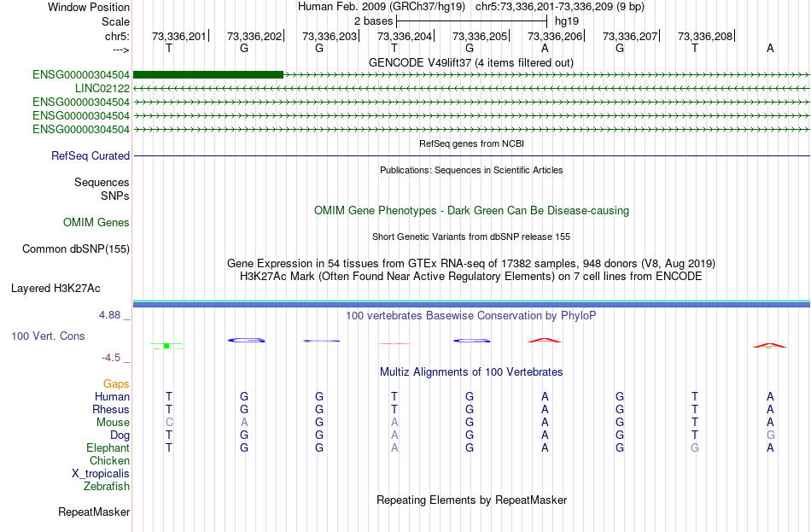This screenshot has width=811, height=532.
Task: Click the genome assembly title Human Feb. 2009
Action: [382, 7]
